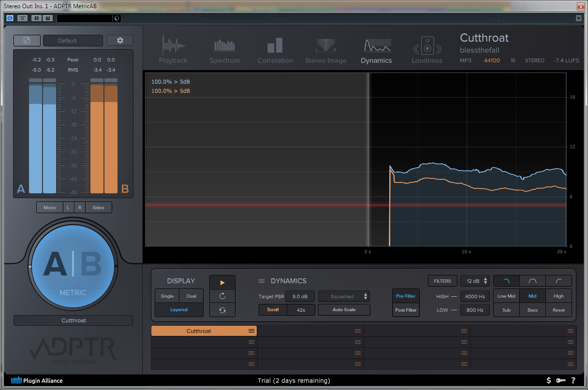
Task: Toggle the L channel solo button
Action: coord(68,207)
